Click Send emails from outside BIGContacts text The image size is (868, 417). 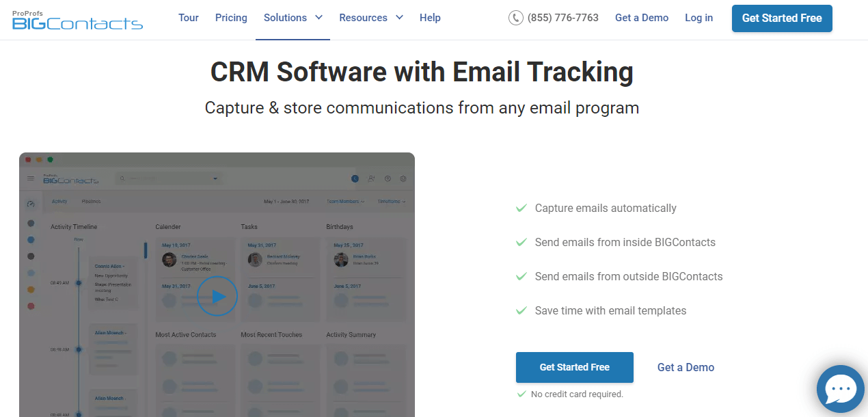coord(629,276)
